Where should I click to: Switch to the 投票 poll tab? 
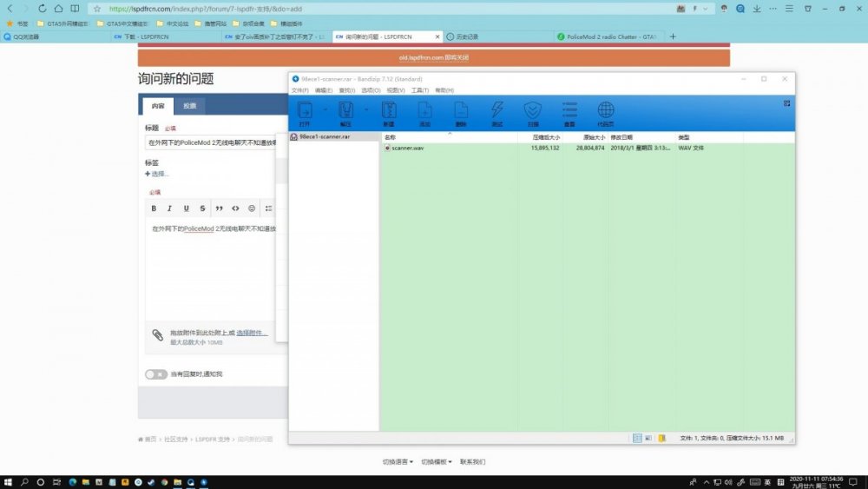[x=188, y=106]
